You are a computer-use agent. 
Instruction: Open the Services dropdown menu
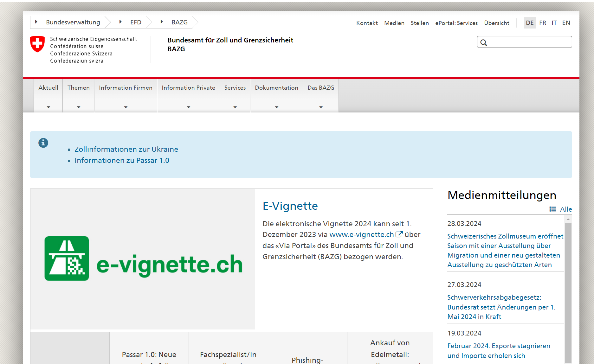235,96
